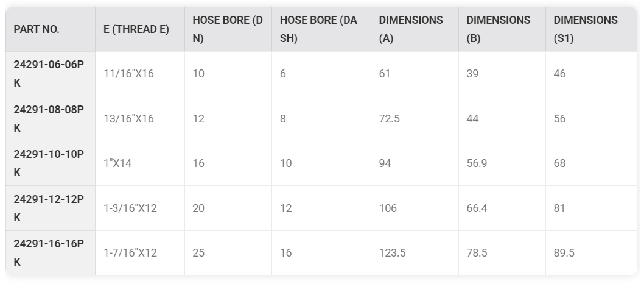Select the 1"X14 thread cell
Image resolution: width=644 pixels, height=284 pixels.
click(x=117, y=163)
